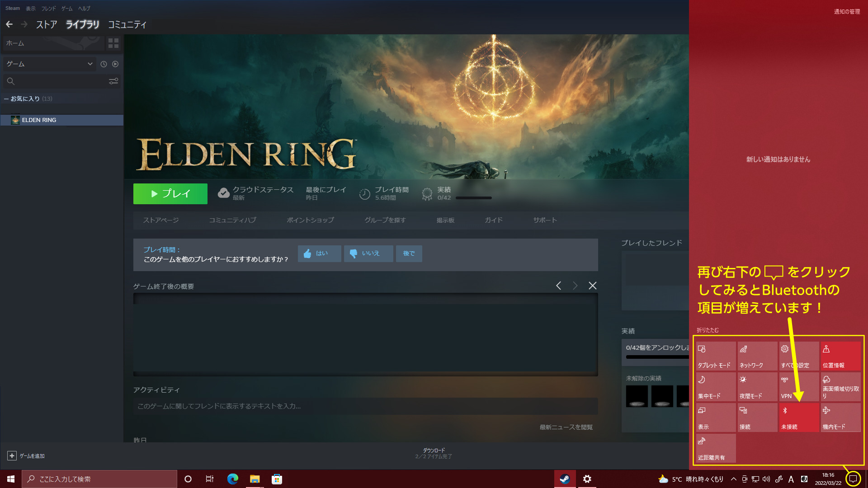Open volume speaker icon in system tray
This screenshot has height=488, width=868.
(766, 479)
